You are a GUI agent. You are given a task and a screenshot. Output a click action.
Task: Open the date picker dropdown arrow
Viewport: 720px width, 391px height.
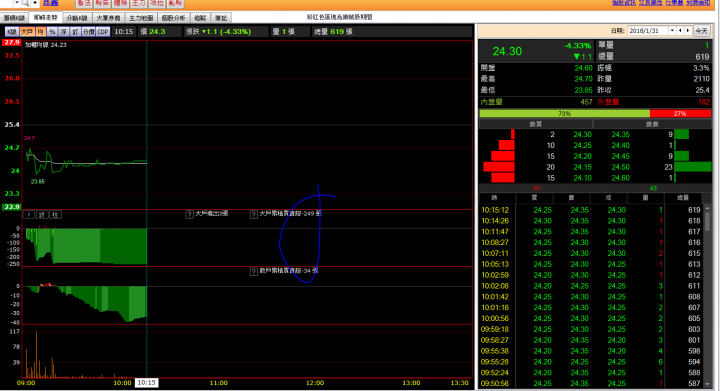coord(672,31)
